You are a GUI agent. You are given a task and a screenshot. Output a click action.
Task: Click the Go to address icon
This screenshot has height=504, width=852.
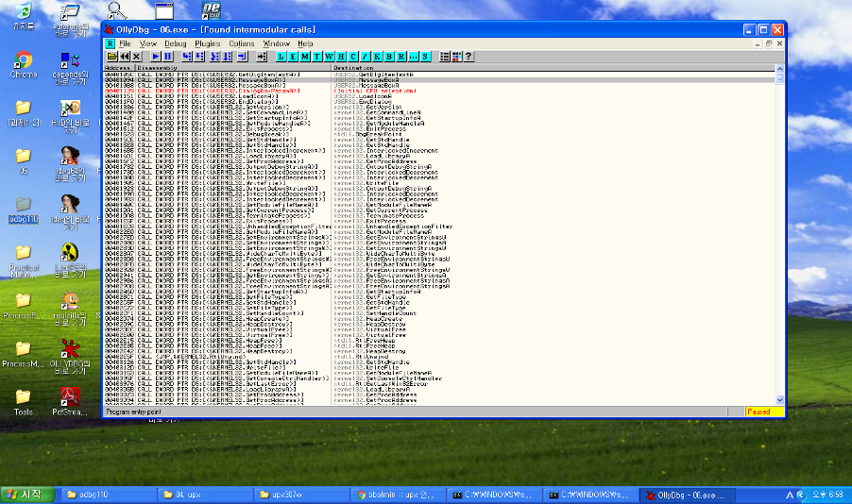point(262,57)
